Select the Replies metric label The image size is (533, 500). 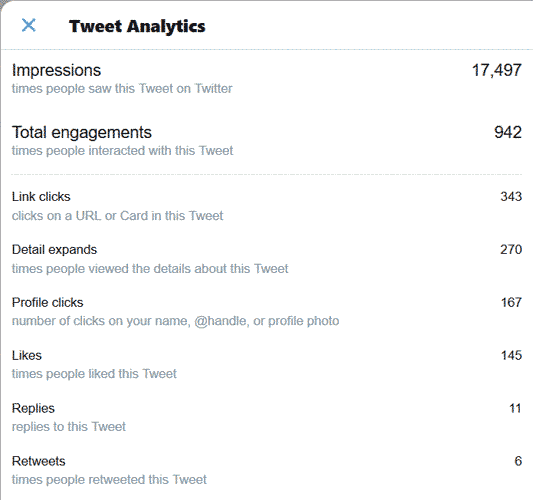[x=33, y=409]
